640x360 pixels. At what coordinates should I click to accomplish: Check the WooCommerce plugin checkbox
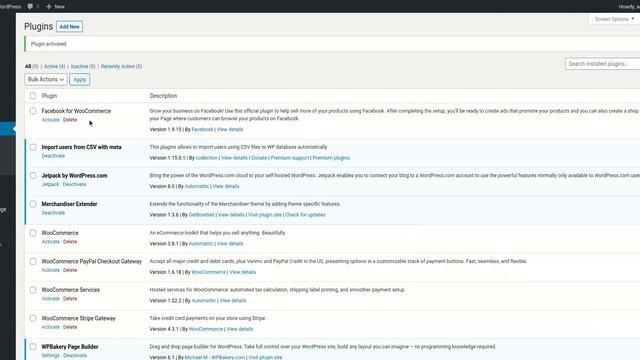tap(33, 233)
